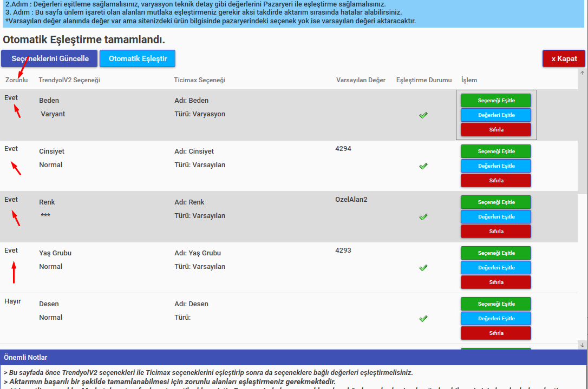The width and height of the screenshot is (588, 389).
Task: Click the Eşleştirme Durumu column header
Action: (424, 80)
